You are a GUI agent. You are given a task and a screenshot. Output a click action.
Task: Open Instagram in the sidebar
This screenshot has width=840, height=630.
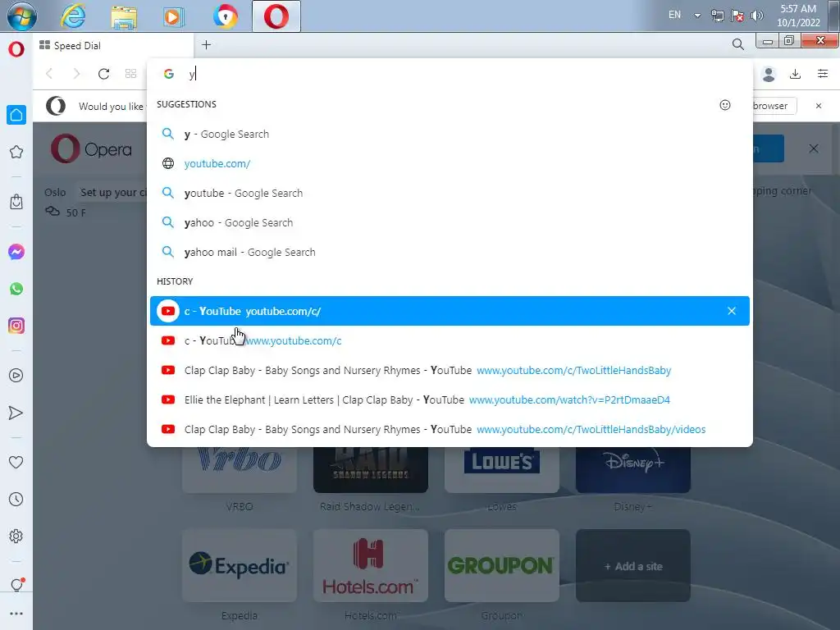pos(16,326)
